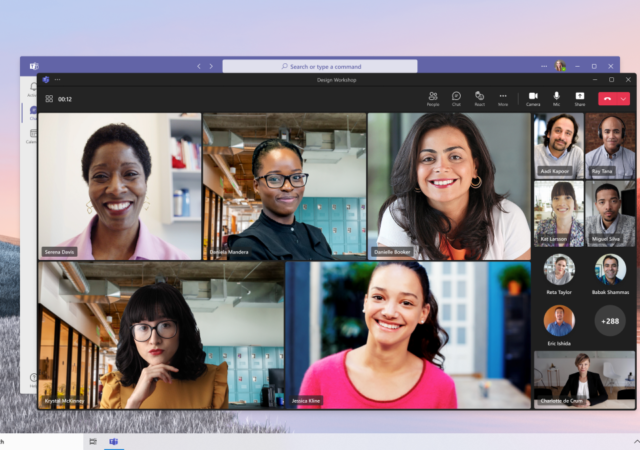640x450 pixels.
Task: Select Kat Larsson video thumbnail
Action: [x=559, y=214]
